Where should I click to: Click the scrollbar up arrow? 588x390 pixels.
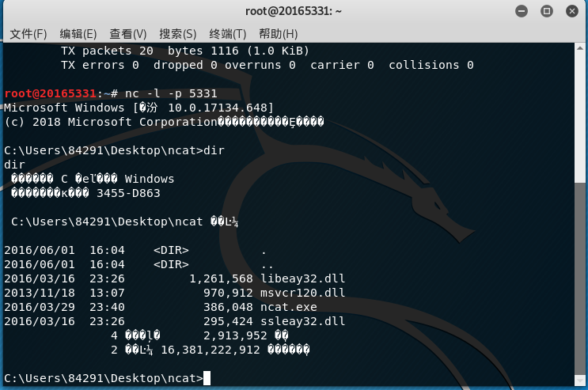580,48
